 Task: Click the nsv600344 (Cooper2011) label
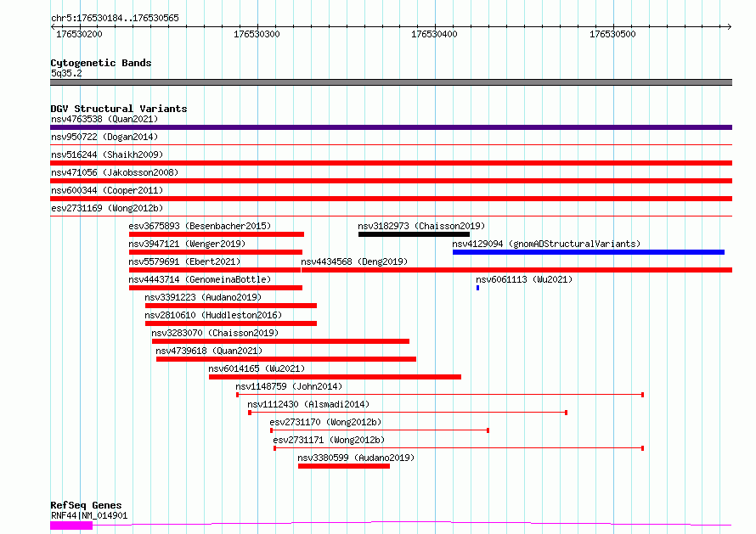[x=107, y=190]
